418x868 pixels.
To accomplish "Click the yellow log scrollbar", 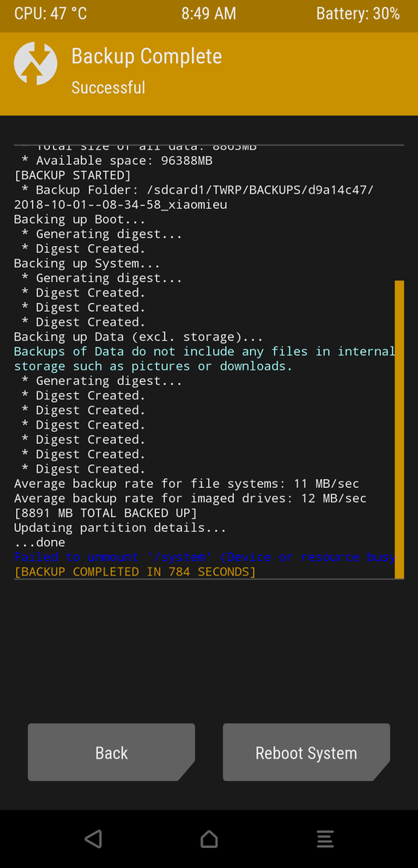I will click(400, 429).
